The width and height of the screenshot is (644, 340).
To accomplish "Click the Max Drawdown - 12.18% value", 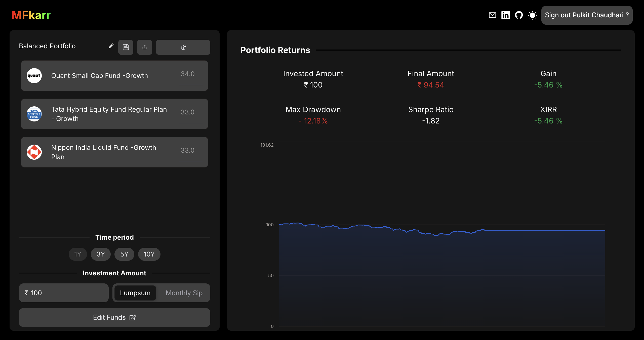I will coord(313,121).
